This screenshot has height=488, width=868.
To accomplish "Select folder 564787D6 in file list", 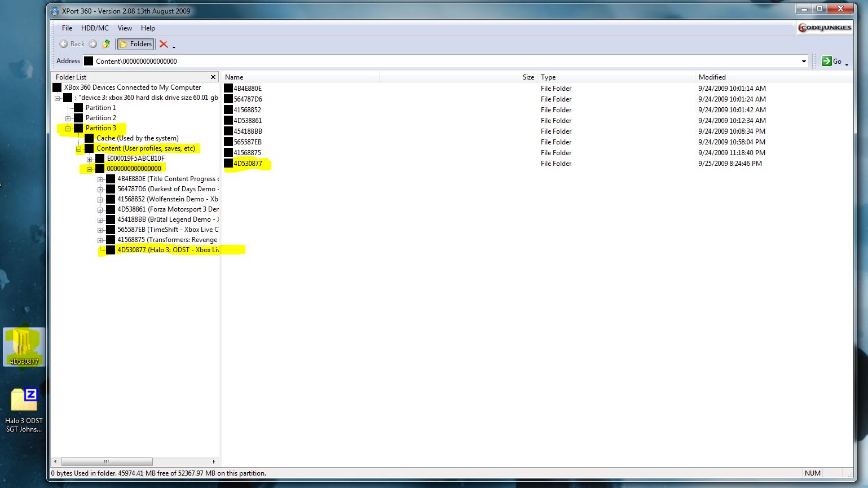I will coord(248,99).
